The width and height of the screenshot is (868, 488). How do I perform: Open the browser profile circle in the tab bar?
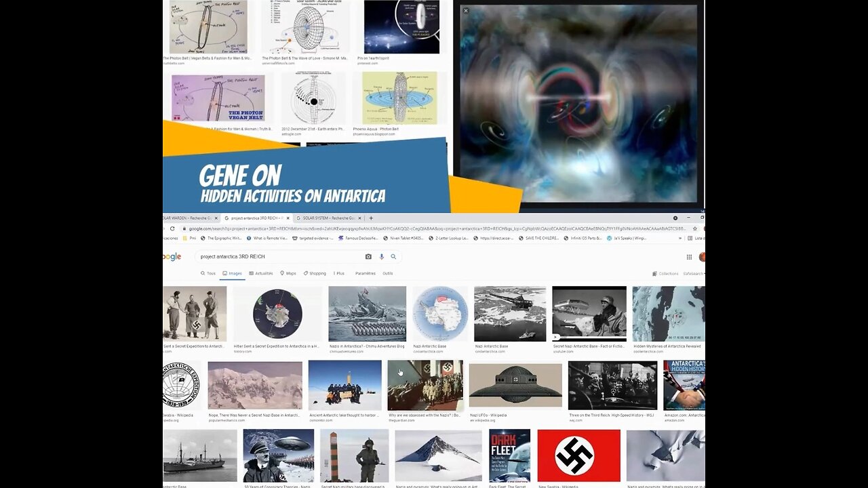[675, 218]
